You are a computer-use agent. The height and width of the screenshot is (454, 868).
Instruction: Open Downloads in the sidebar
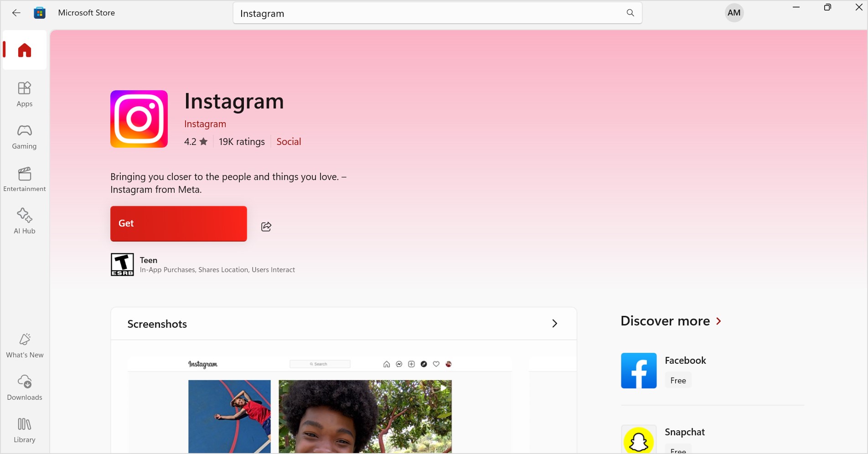click(x=25, y=388)
